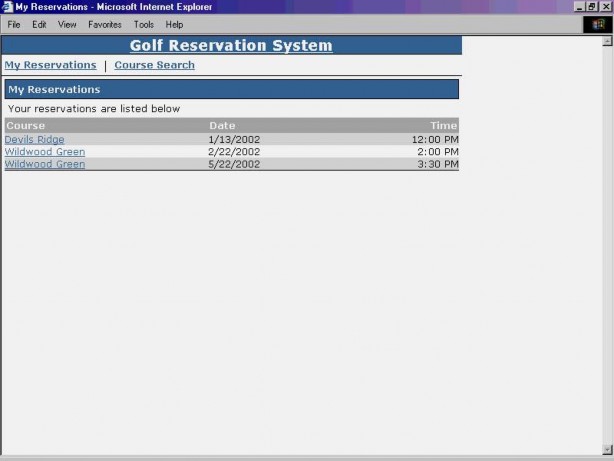Select the time 12:00 PM
This screenshot has height=461, width=614.
tap(435, 139)
